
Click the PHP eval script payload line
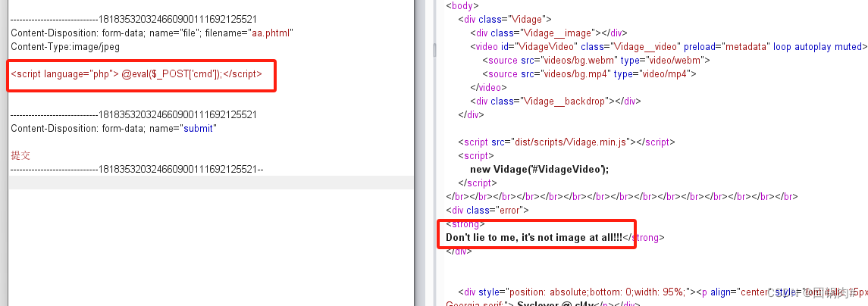(136, 74)
